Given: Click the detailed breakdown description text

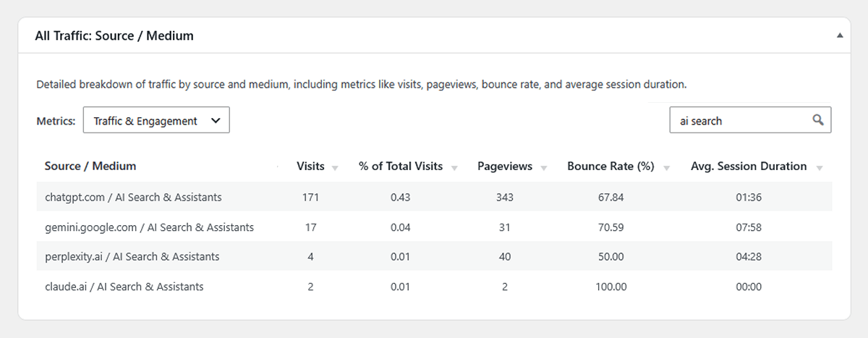Looking at the screenshot, I should pos(361,84).
